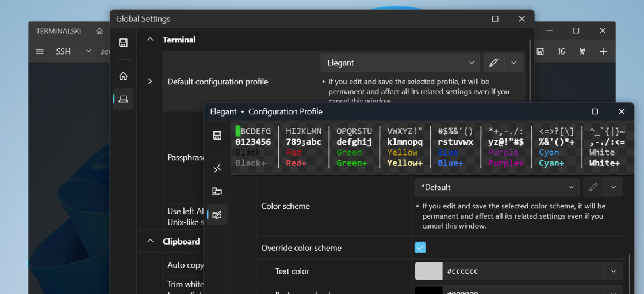Click save icon in Terminalski toolbar

pyautogui.click(x=540, y=52)
